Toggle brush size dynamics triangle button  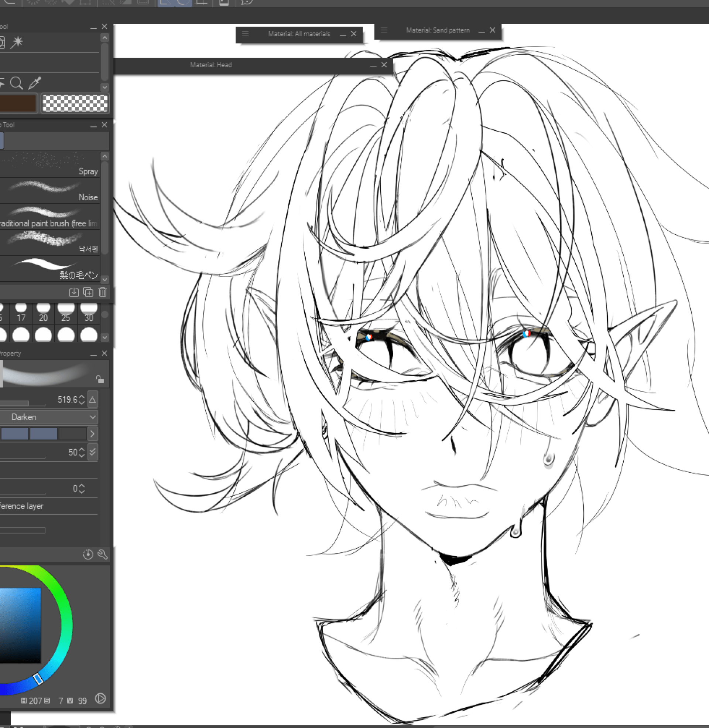[x=93, y=400]
